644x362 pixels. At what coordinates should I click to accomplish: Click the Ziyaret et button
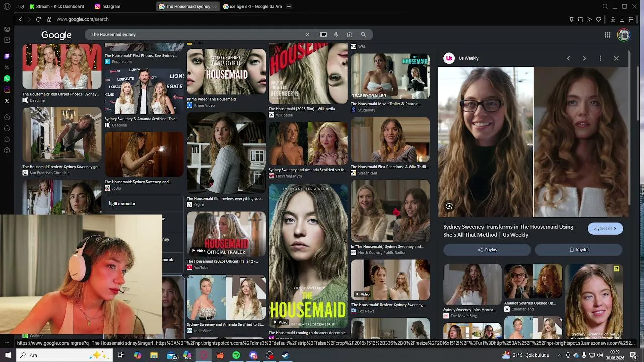[605, 229]
